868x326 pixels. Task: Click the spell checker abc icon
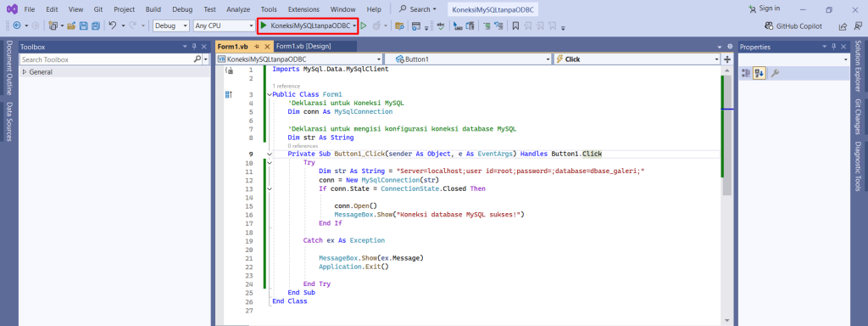[x=441, y=25]
